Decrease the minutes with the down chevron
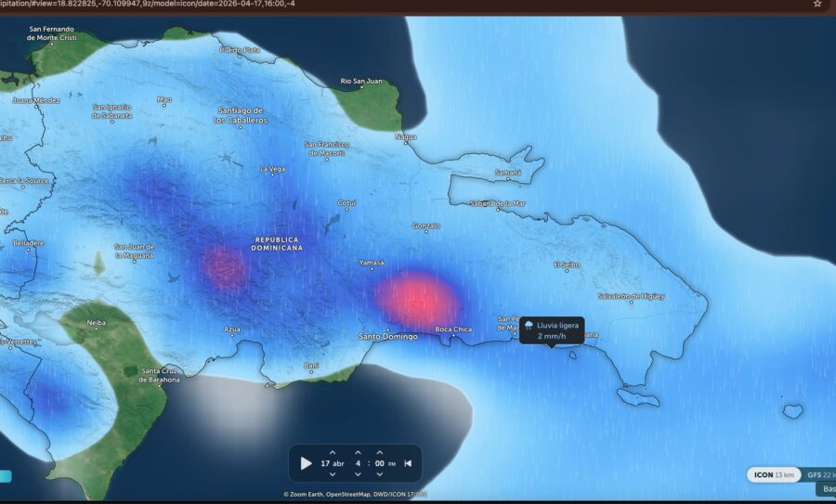 coord(379,474)
